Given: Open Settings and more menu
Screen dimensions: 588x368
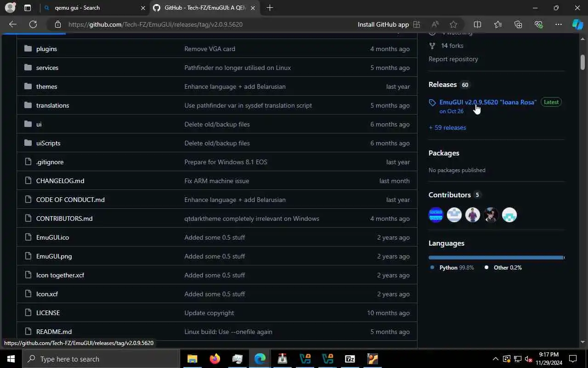Looking at the screenshot, I should click(x=558, y=24).
